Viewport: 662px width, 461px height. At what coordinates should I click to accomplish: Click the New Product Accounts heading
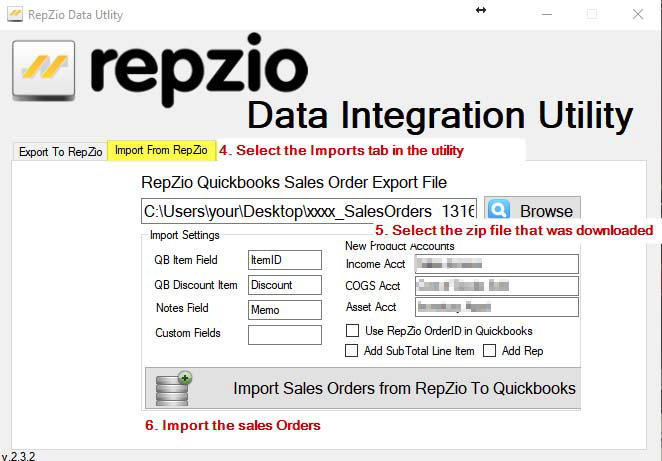click(x=399, y=246)
